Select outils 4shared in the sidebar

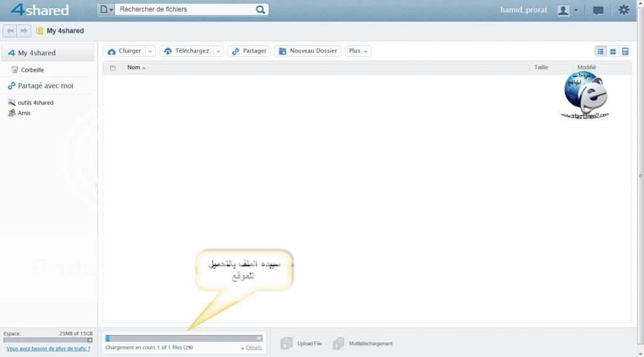tap(35, 103)
